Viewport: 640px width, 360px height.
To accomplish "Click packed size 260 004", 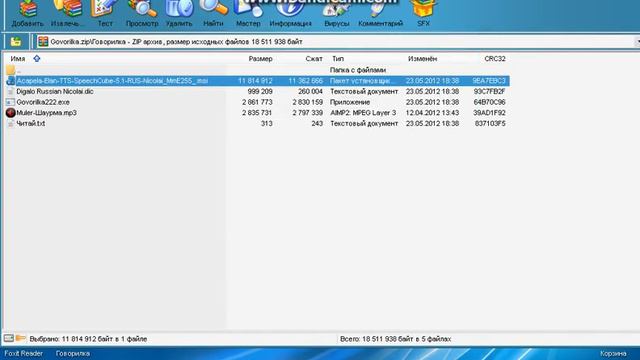I will point(310,91).
